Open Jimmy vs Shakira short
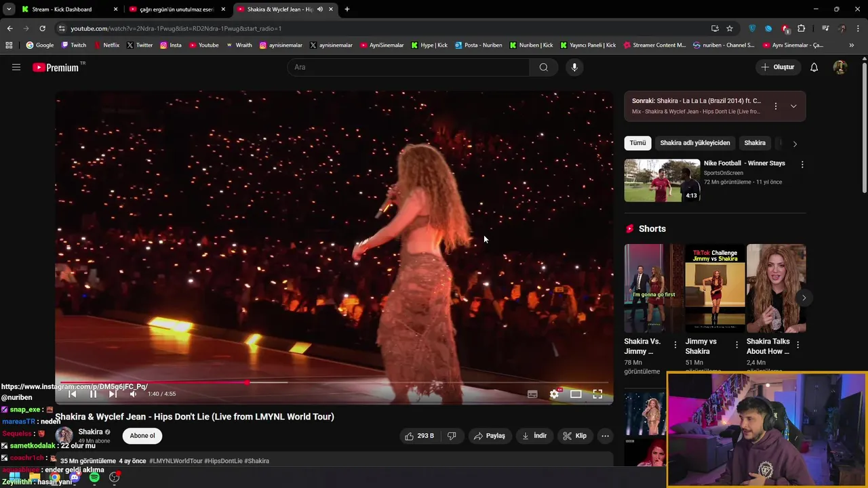The height and width of the screenshot is (488, 868). (x=715, y=288)
